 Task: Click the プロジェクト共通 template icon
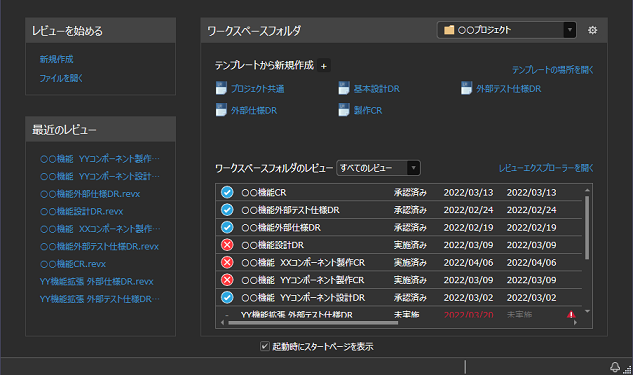coord(221,88)
